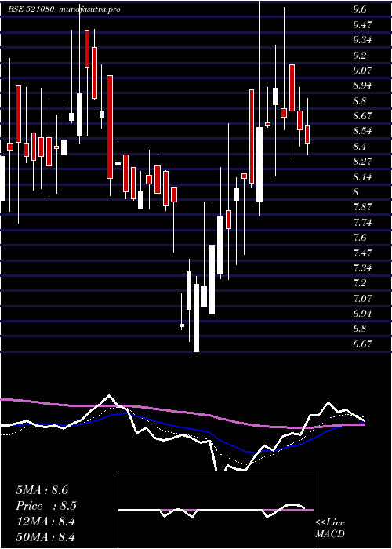Click the 8.54 price axis label
Image resolution: width=392 pixels, height=549 pixels.
click(362, 131)
